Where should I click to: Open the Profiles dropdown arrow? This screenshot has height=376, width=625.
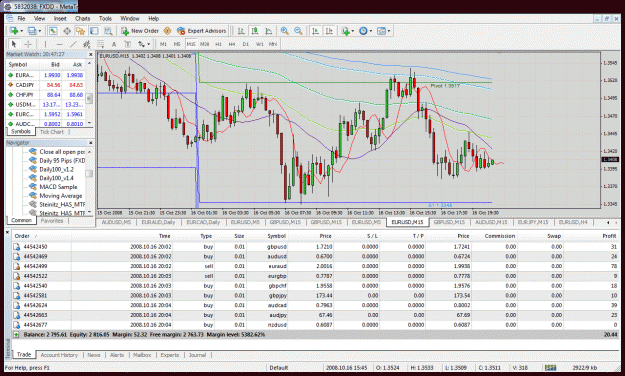(x=39, y=31)
